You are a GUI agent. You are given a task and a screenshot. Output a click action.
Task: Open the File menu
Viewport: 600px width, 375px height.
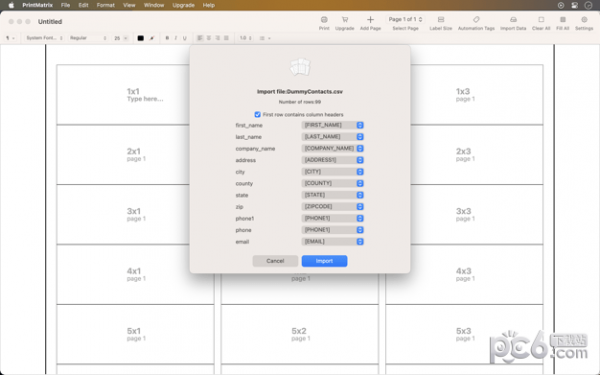pyautogui.click(x=65, y=5)
